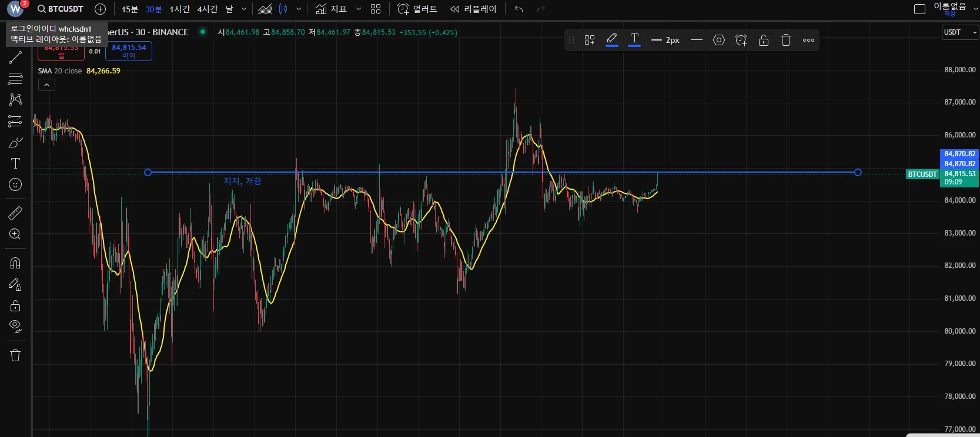The image size is (980, 437).
Task: Grab the floating toolbar drag handle
Action: click(571, 40)
